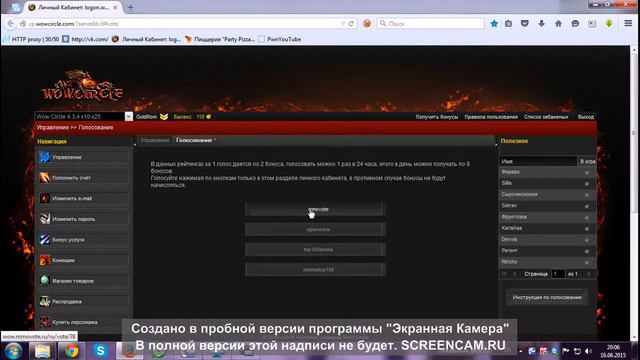Click the sidebar icon below Бонус услуги

click(44, 260)
